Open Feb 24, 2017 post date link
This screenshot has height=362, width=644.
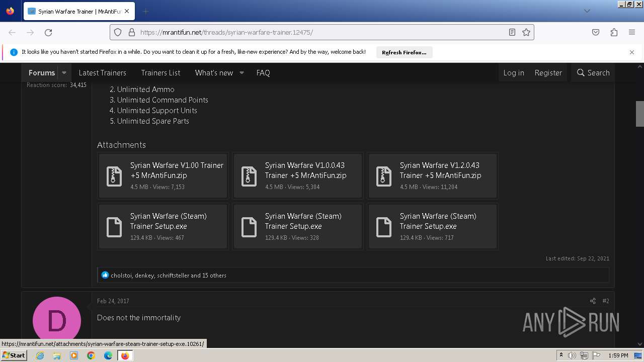click(113, 301)
